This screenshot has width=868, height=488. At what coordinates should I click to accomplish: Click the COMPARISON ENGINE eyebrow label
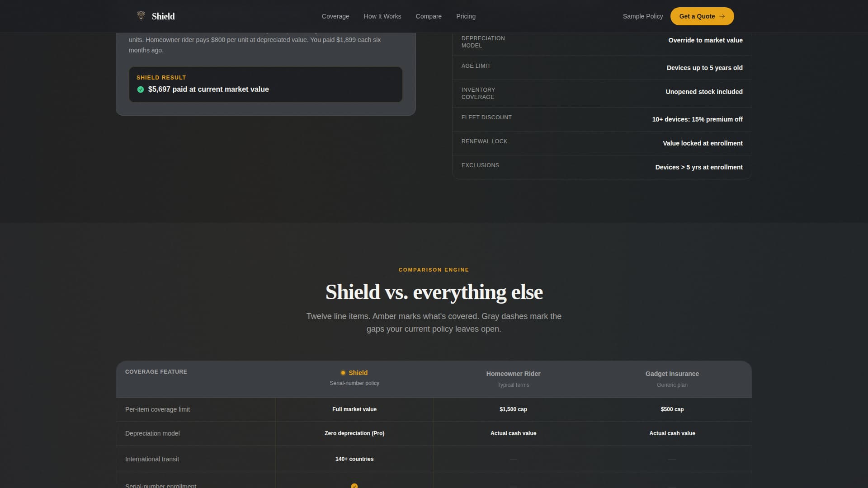[x=434, y=270]
